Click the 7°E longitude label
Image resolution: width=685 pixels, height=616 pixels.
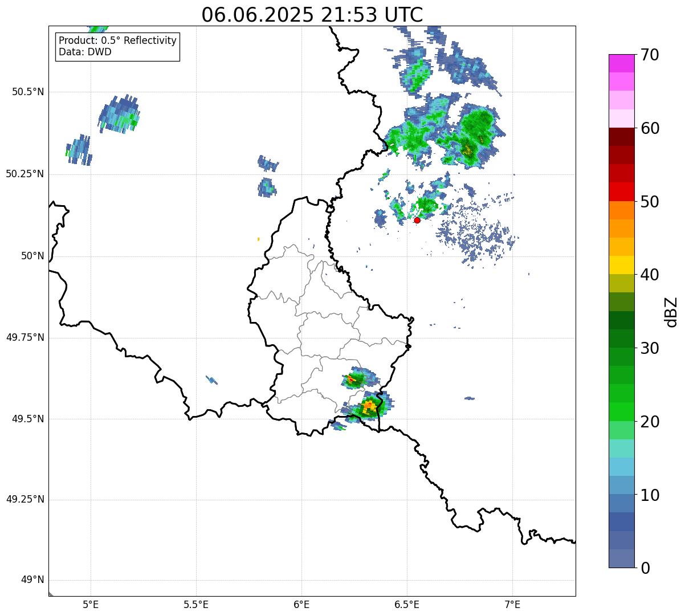513,605
